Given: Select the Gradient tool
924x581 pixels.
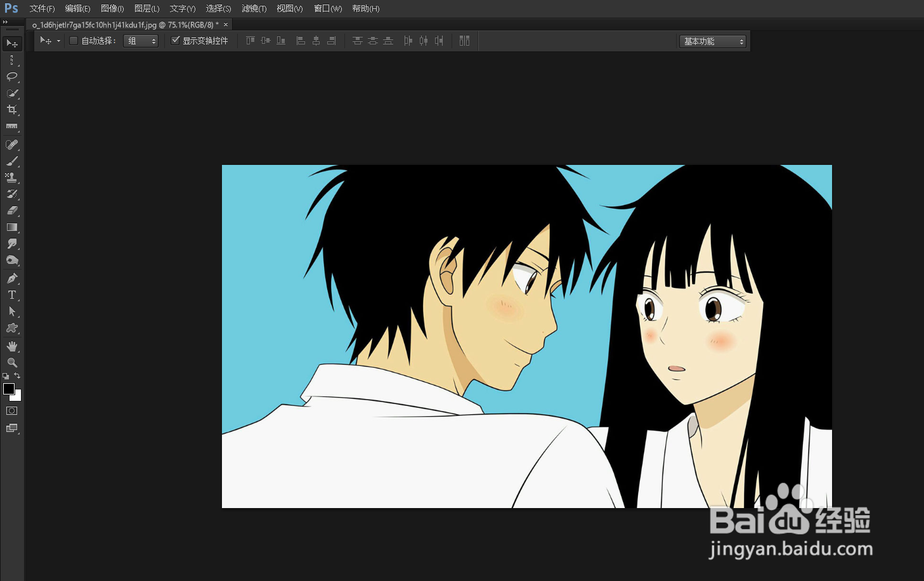Looking at the screenshot, I should coord(12,227).
